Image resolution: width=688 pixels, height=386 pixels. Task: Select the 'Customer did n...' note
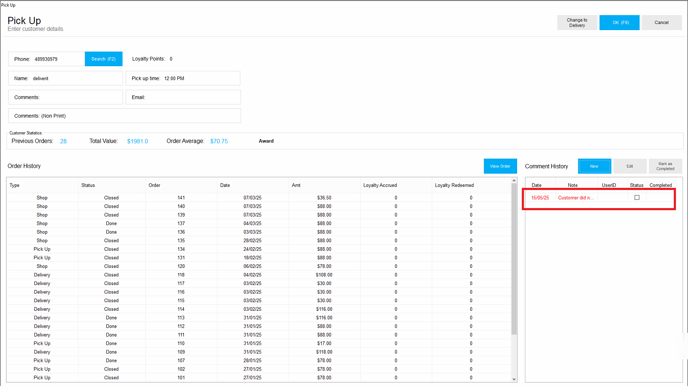click(x=576, y=198)
